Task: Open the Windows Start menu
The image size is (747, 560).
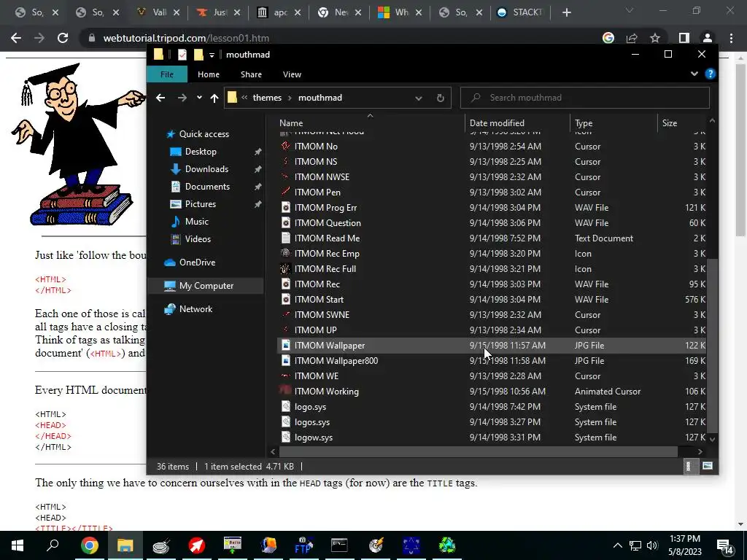Action: 18,545
